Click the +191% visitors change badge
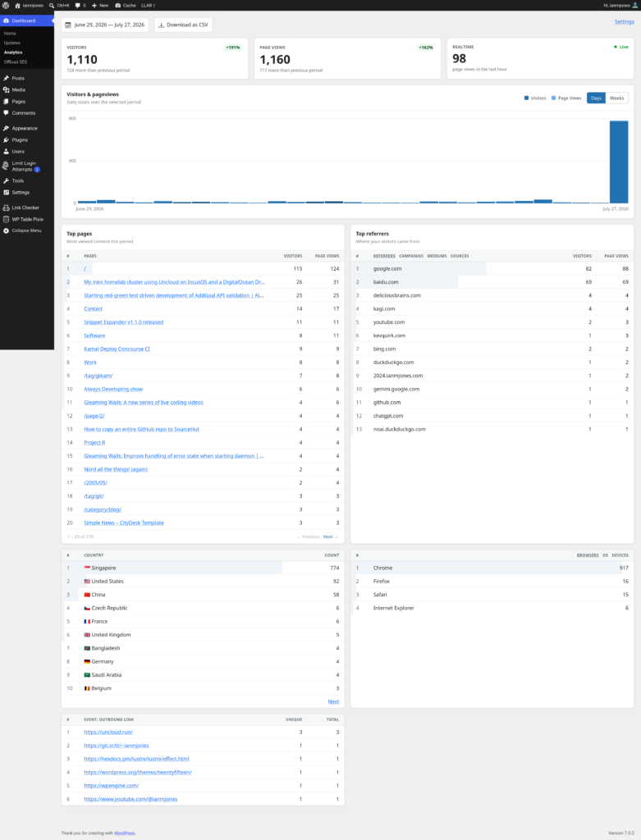Screen dimensions: 641x840 [232, 48]
